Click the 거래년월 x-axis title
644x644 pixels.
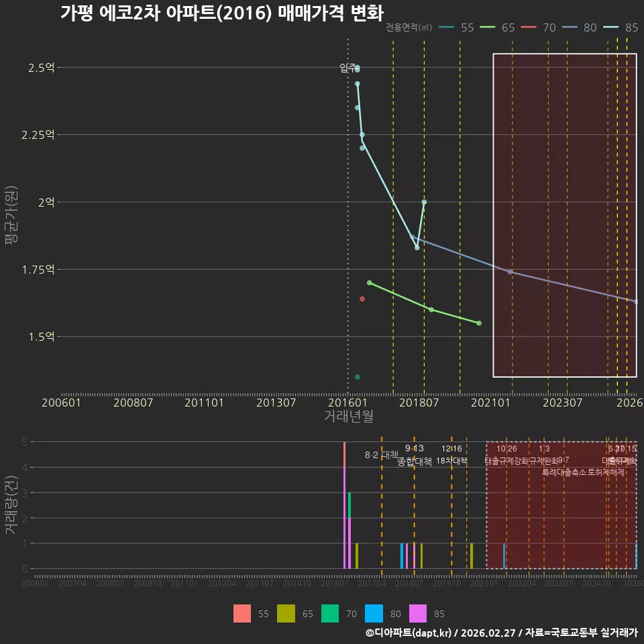[349, 416]
